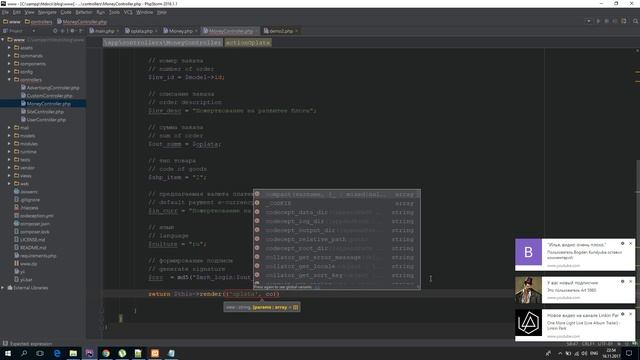
Task: Open File Explorer from taskbar
Action: (73, 353)
